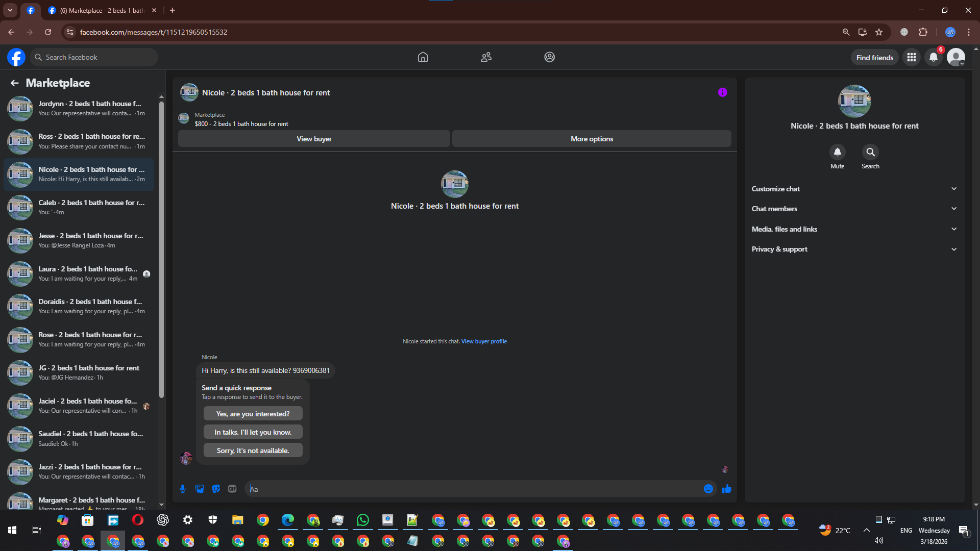Open the emoji picker in the message box
980x551 pixels.
point(708,489)
